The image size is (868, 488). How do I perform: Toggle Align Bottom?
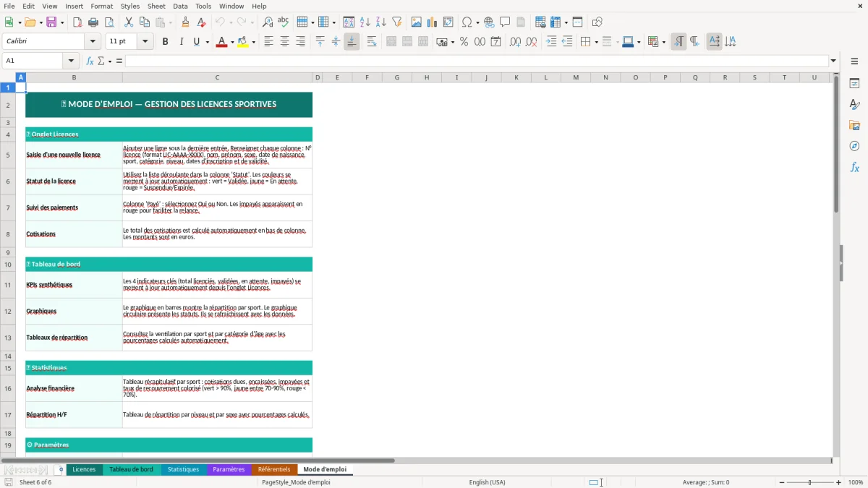[x=352, y=42]
